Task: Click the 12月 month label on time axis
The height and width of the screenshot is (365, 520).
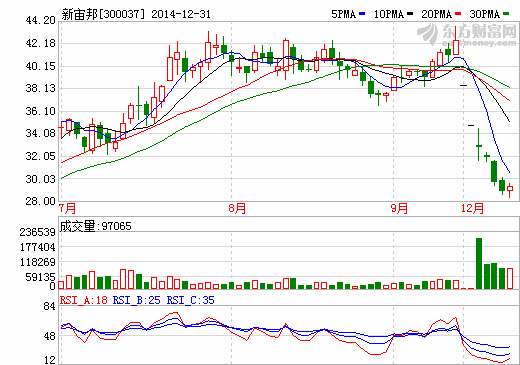Action: 473,209
